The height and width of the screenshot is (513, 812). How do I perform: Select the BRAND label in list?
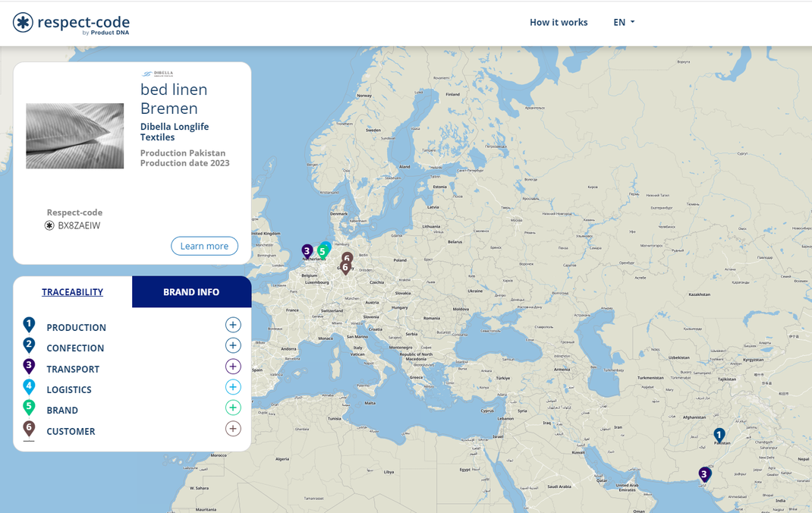click(62, 411)
